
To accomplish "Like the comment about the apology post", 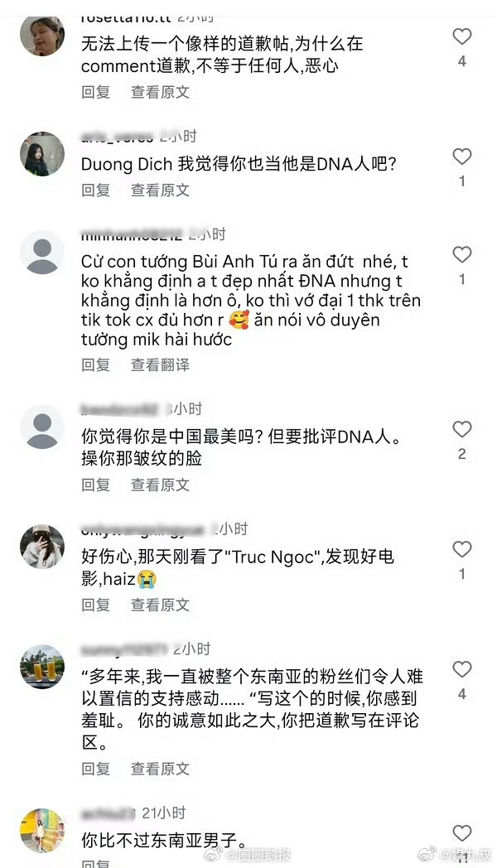I will pos(461,36).
